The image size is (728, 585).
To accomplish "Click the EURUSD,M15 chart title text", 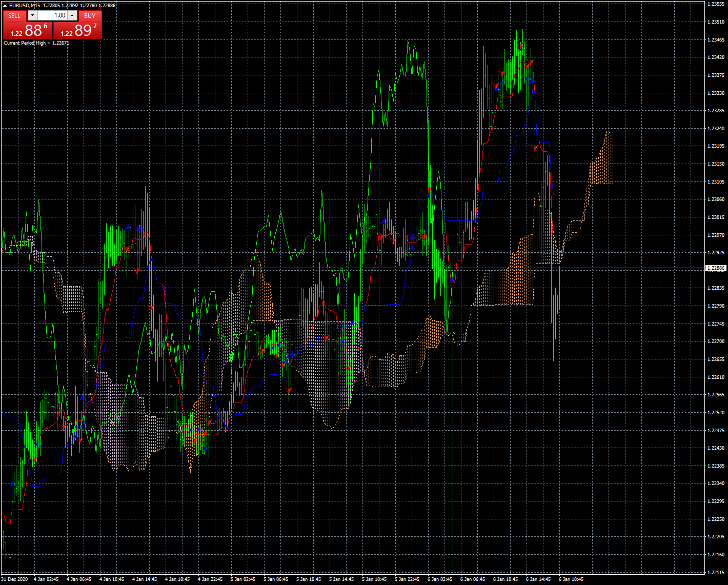I will tap(25, 6).
